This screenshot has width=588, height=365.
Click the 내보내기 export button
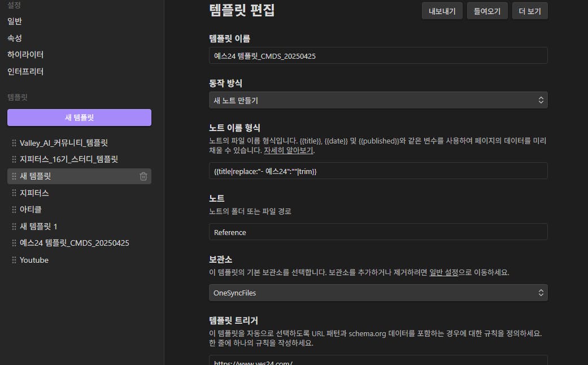tap(442, 11)
